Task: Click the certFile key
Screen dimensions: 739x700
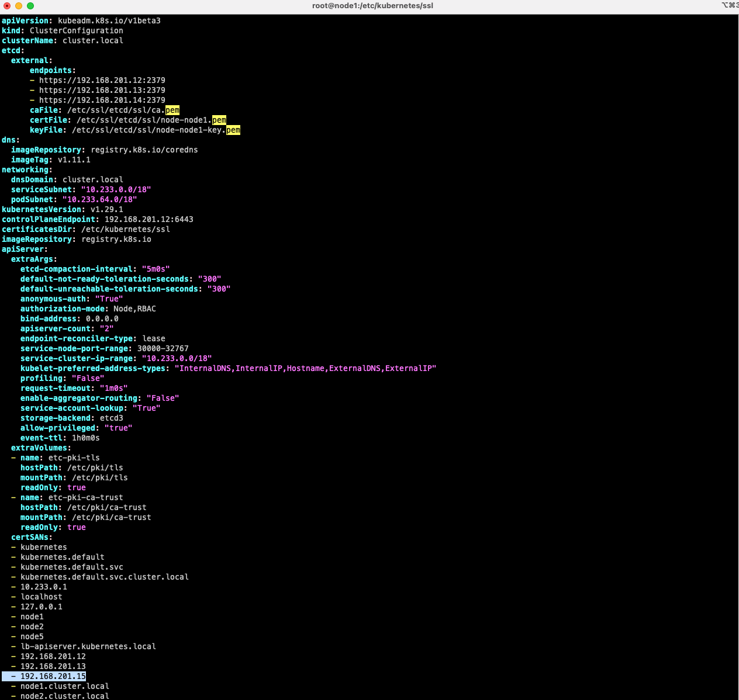Action: pos(49,120)
